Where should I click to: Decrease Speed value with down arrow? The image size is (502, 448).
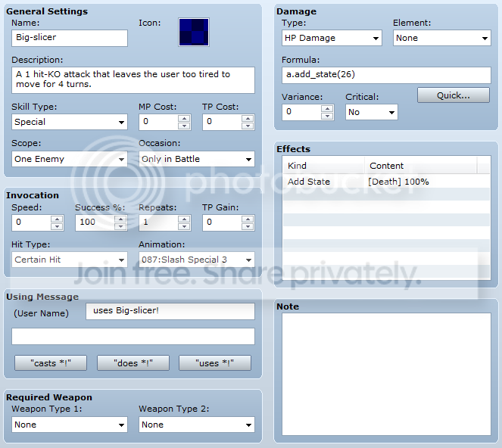(x=57, y=226)
